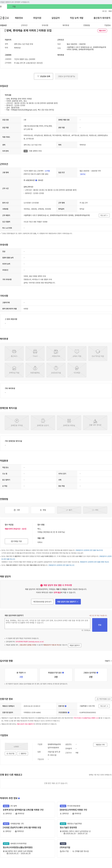Viewport: 112px width, 868px height.
Task: Expand 지도 보기 beside 근무 예정지
Action: 104,215
